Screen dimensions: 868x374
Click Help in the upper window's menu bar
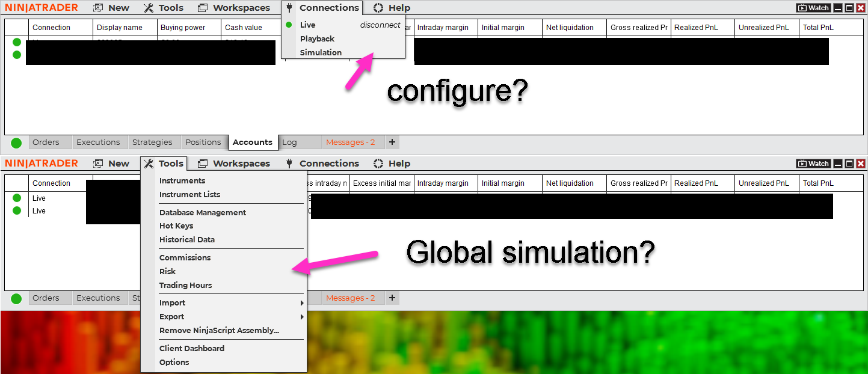click(x=392, y=8)
